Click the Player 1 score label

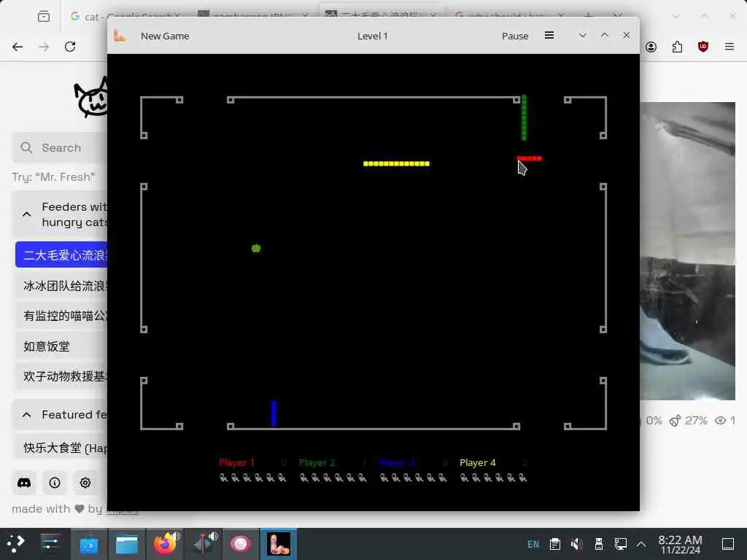click(x=236, y=462)
